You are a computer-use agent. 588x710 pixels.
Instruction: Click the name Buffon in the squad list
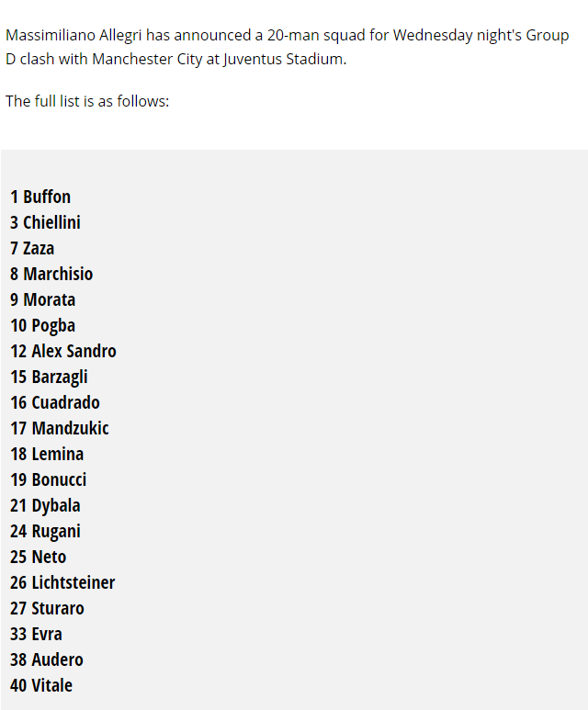point(46,197)
